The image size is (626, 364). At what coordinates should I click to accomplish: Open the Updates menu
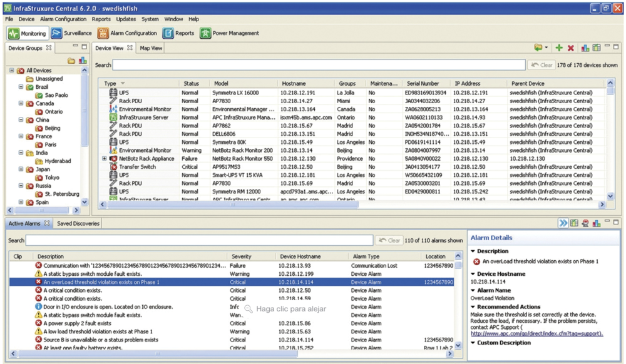coord(126,19)
